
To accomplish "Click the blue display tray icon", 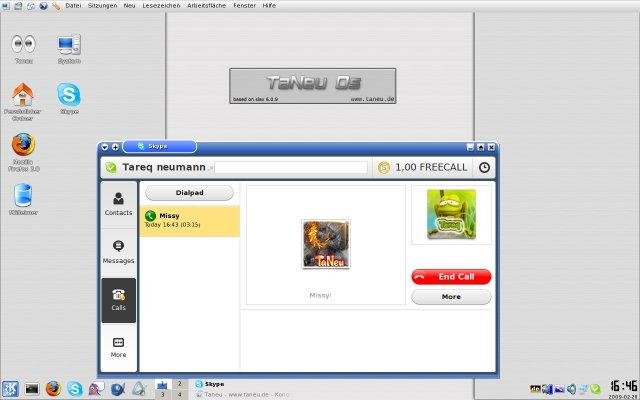I will pos(560,389).
